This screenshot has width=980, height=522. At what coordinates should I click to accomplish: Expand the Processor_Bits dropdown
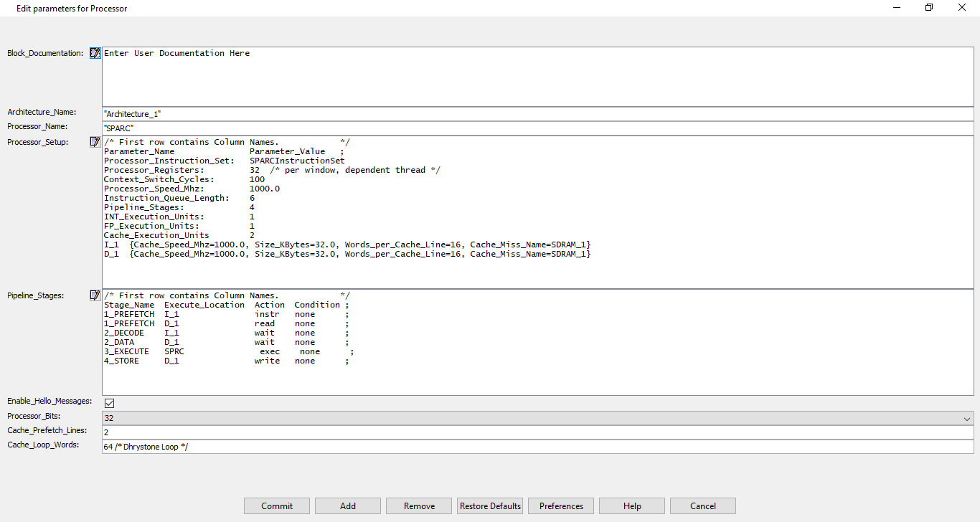(967, 418)
